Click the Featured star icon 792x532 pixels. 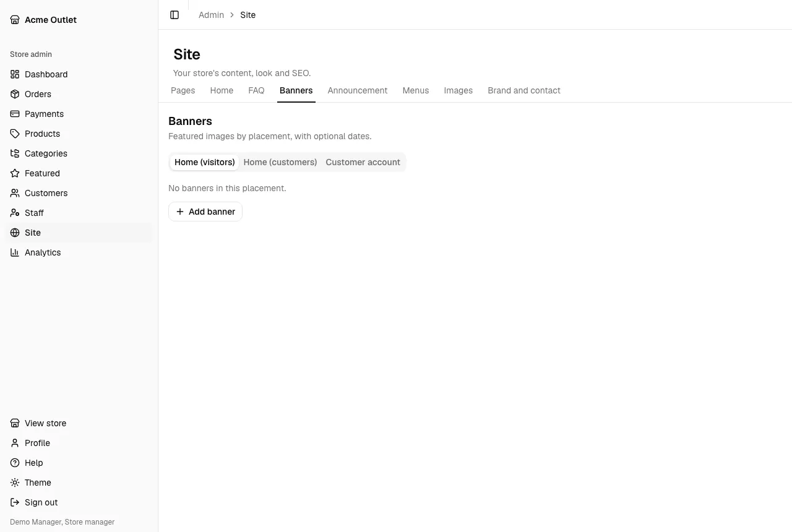[15, 173]
